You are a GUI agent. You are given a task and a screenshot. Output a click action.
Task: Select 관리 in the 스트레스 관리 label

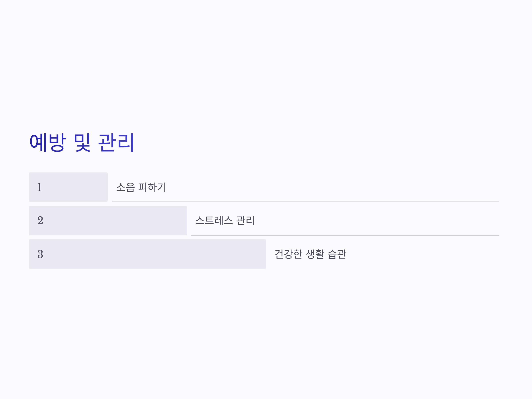point(245,220)
